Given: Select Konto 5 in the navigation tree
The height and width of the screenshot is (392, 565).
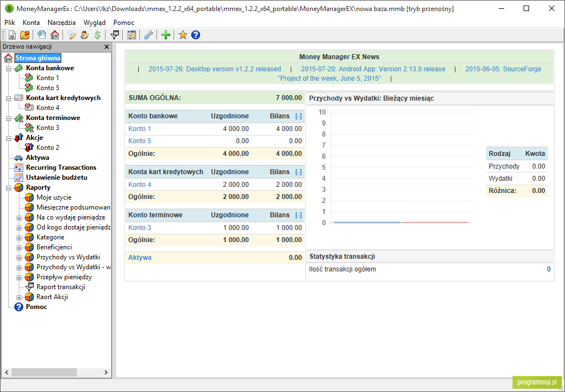Looking at the screenshot, I should pyautogui.click(x=48, y=88).
